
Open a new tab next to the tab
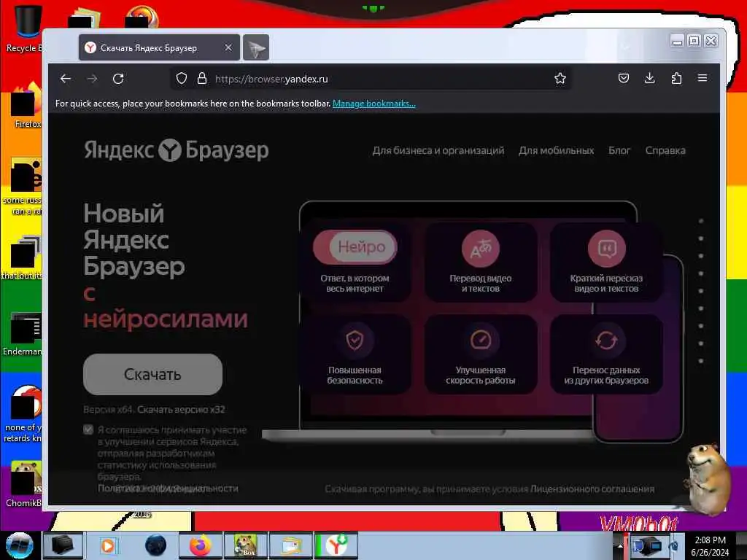pos(256,47)
